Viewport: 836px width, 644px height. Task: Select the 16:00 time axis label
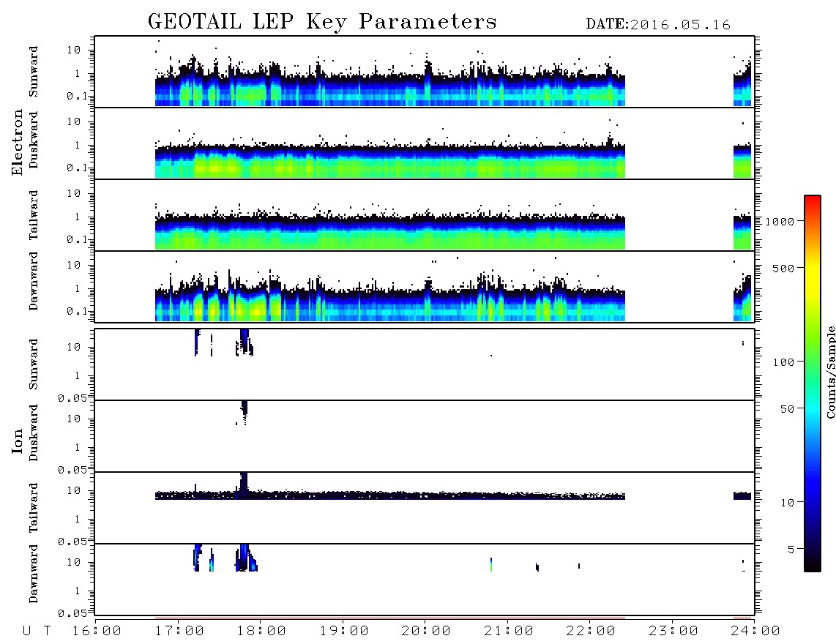pos(97,631)
